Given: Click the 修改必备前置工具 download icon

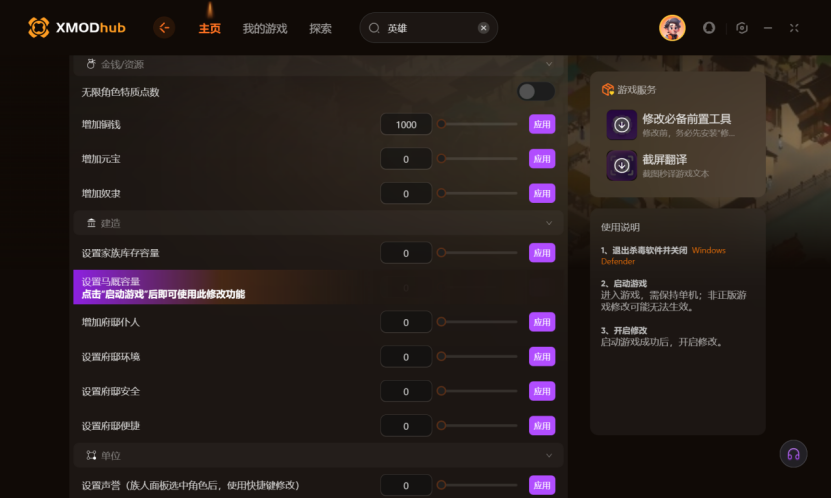Looking at the screenshot, I should (x=622, y=124).
